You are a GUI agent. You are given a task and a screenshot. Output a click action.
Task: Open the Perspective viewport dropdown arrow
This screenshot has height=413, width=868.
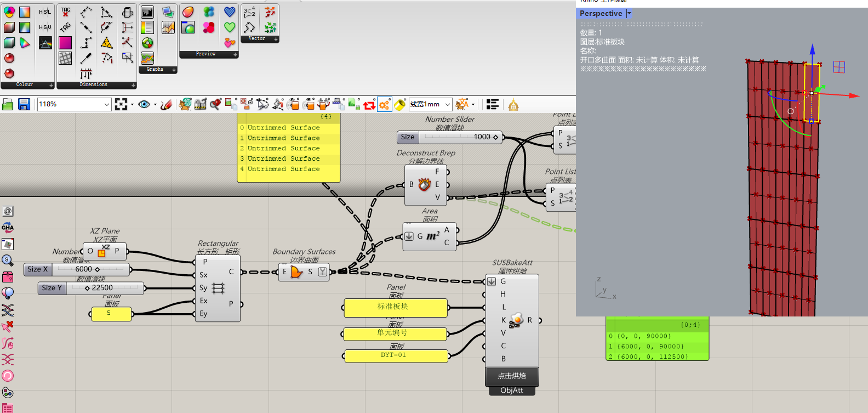pyautogui.click(x=629, y=13)
